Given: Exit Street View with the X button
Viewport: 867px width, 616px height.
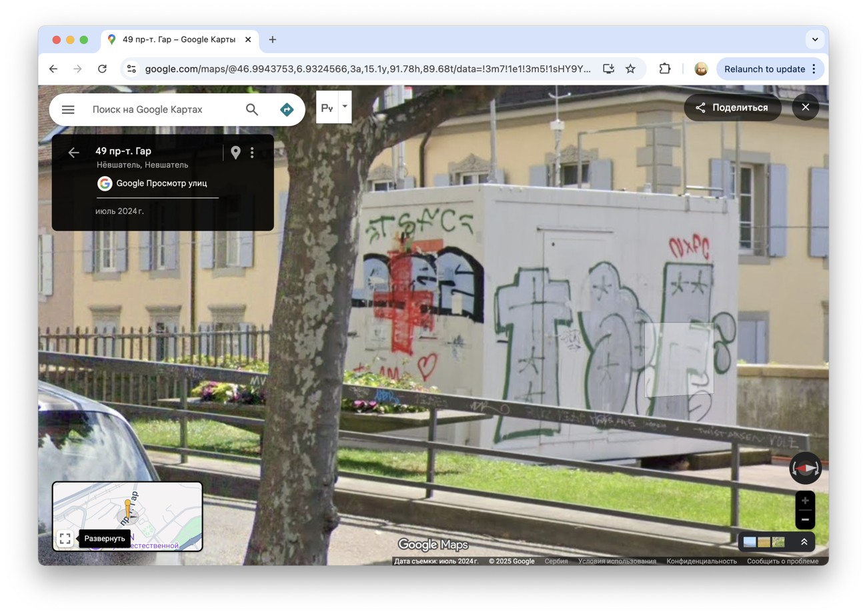Looking at the screenshot, I should [x=805, y=107].
